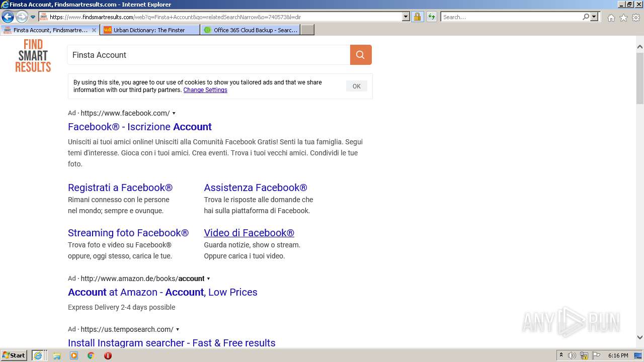Open the Tools gear icon
Screen dimensions: 644x362
[636, 18]
